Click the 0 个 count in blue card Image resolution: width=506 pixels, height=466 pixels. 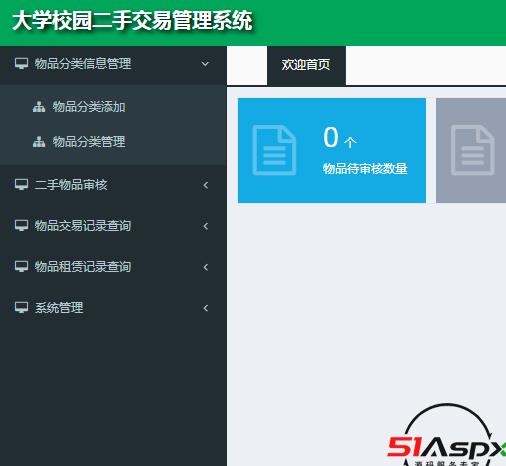[x=340, y=137]
